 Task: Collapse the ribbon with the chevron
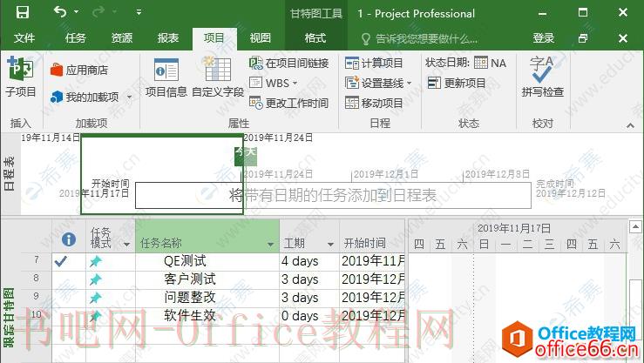pyautogui.click(x=630, y=125)
